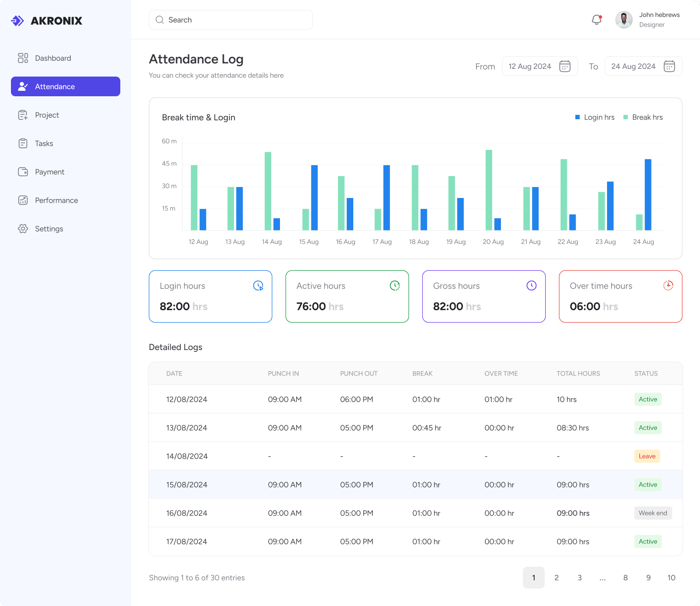Click the Akronix logo arrow icon

coord(17,21)
